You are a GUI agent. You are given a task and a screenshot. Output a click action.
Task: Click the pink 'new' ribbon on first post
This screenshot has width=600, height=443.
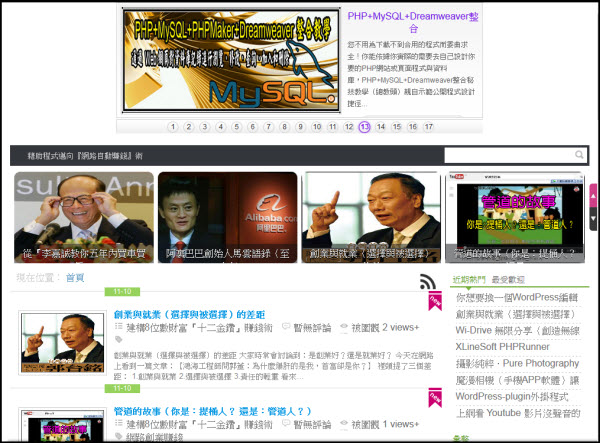pos(435,299)
